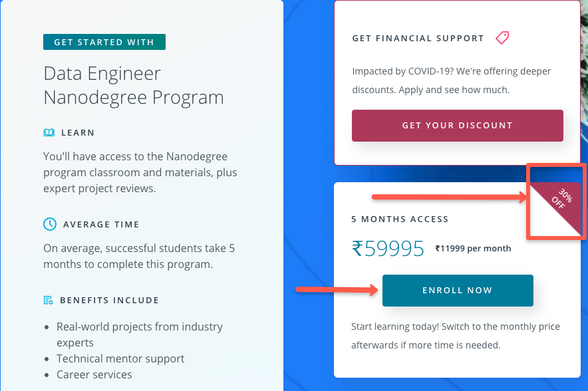Click the GET FINANCIAL SUPPORT heading

[x=418, y=38]
